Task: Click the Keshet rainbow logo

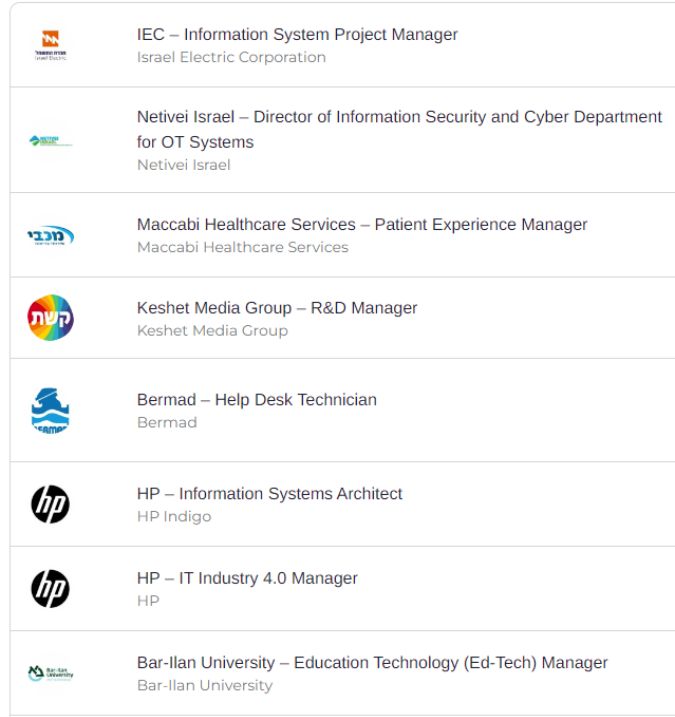Action: tap(51, 317)
